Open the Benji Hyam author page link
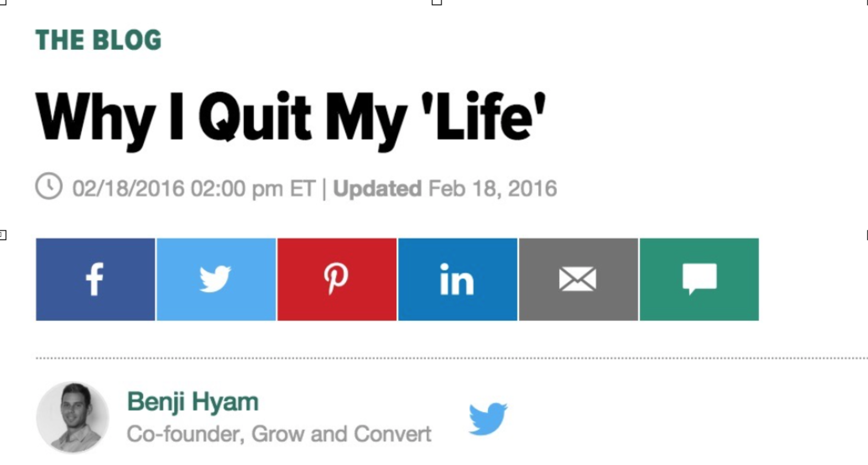Screen dimensions: 868x465 (193, 401)
